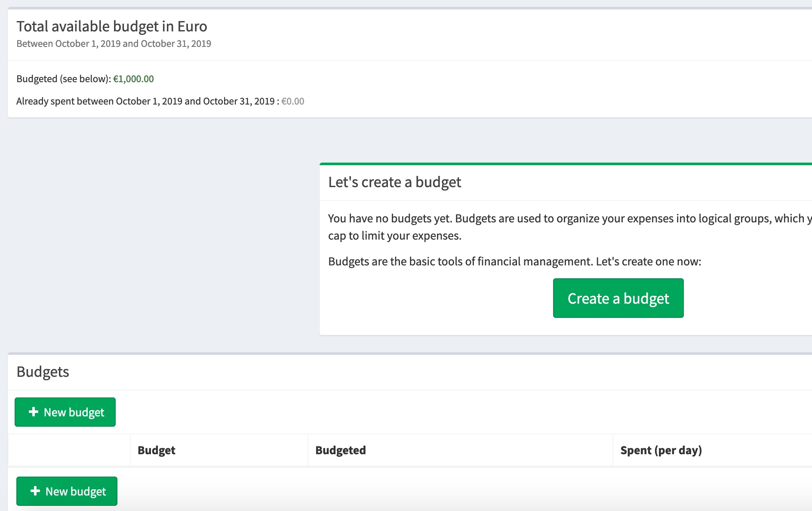Click the Let's create a budget card title
This screenshot has width=812, height=511.
[x=394, y=182]
